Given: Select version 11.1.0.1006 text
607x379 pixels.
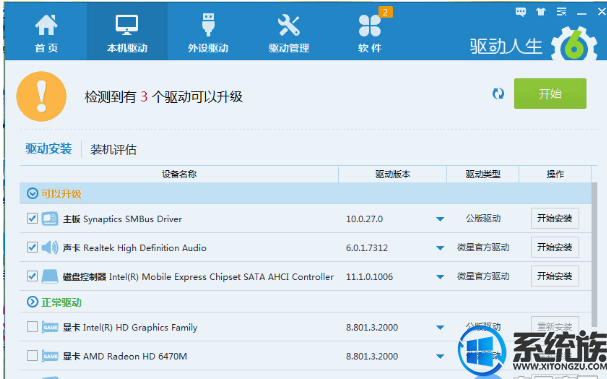Looking at the screenshot, I should pyautogui.click(x=369, y=277).
